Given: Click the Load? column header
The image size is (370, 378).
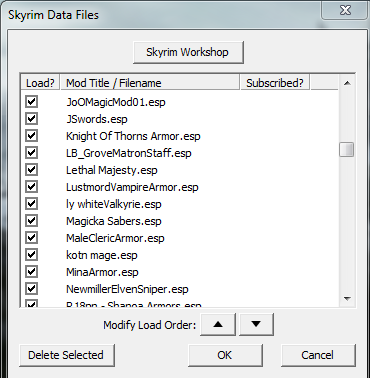Looking at the screenshot, I should 40,83.
